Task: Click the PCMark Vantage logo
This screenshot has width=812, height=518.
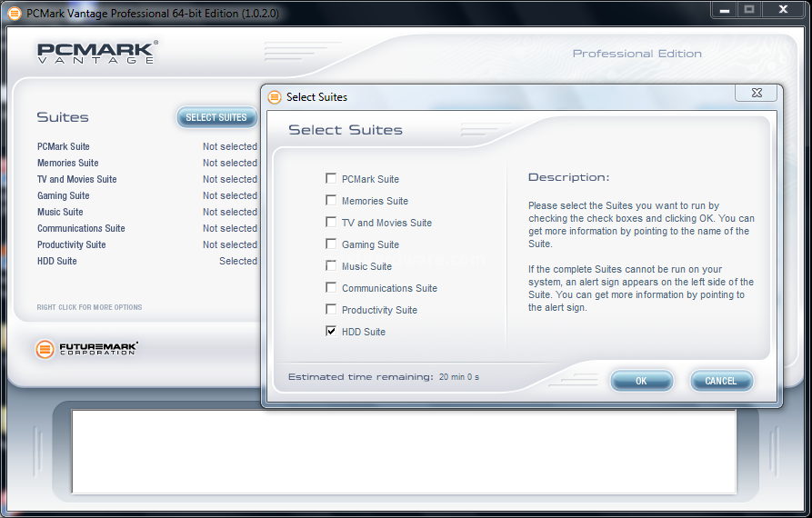Action: coord(97,53)
